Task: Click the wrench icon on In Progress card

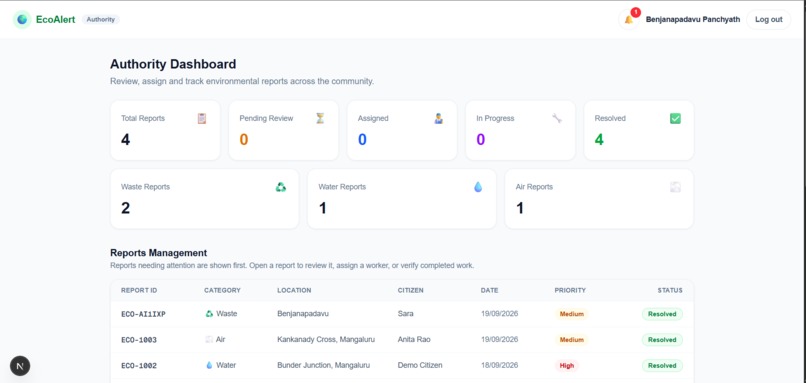Action: click(557, 119)
